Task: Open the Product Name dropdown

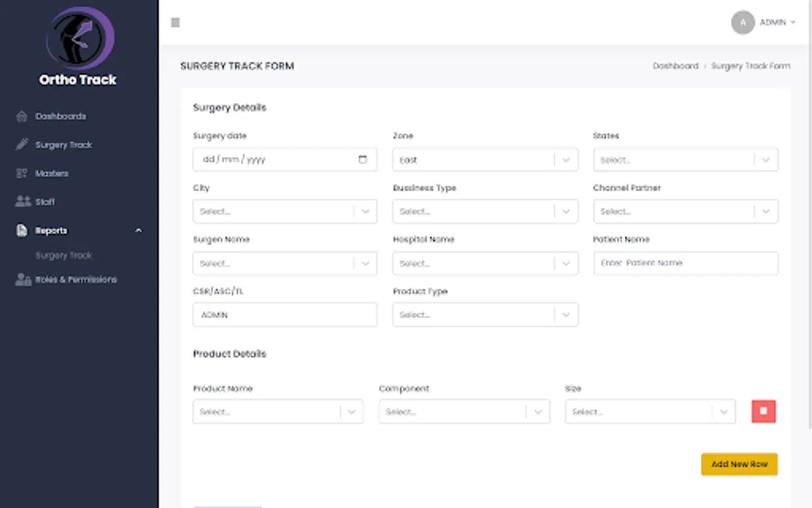Action: [x=278, y=412]
